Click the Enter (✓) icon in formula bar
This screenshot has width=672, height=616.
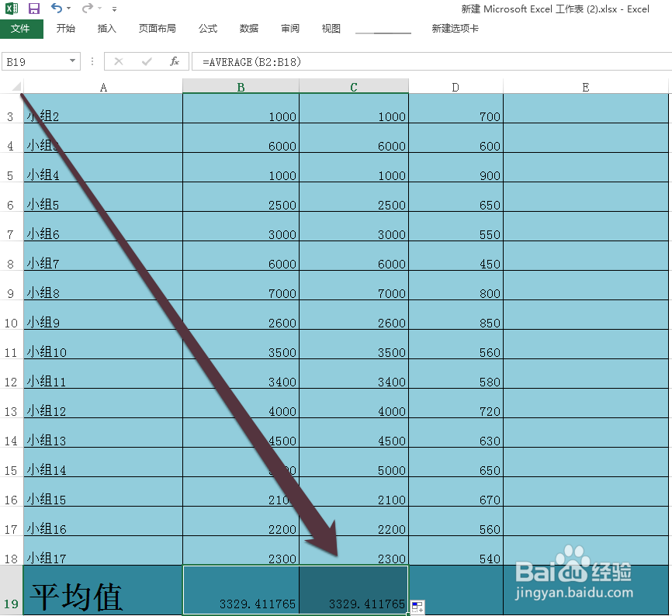tap(145, 61)
